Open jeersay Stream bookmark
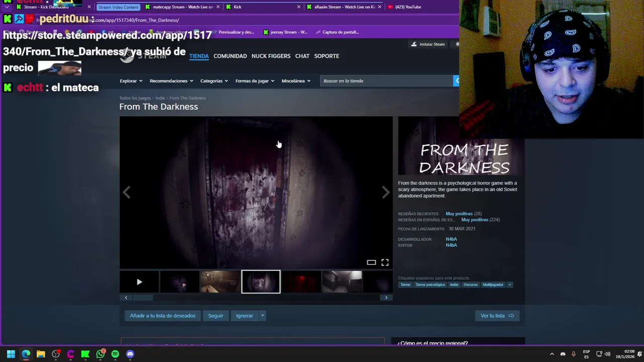644x362 pixels. (285, 32)
